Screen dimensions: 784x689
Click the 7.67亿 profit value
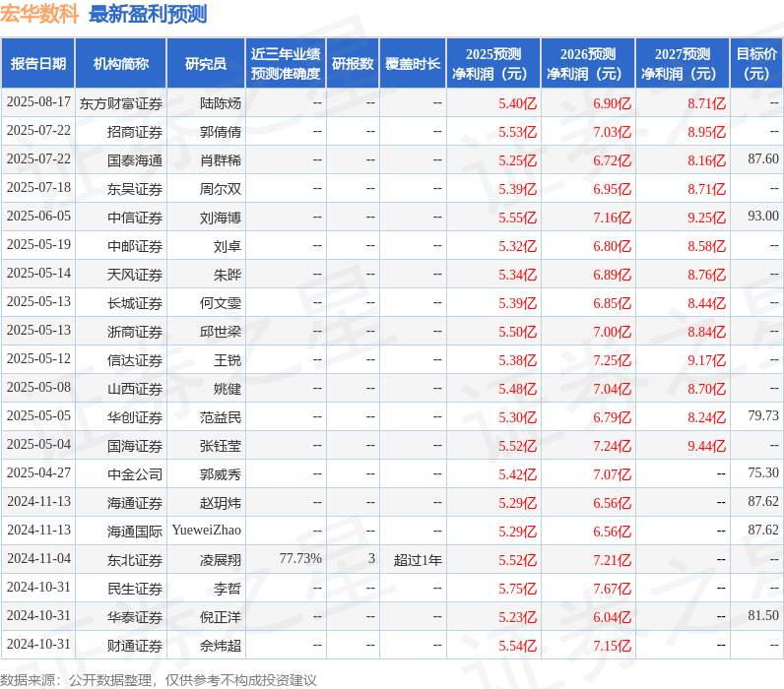point(612,588)
